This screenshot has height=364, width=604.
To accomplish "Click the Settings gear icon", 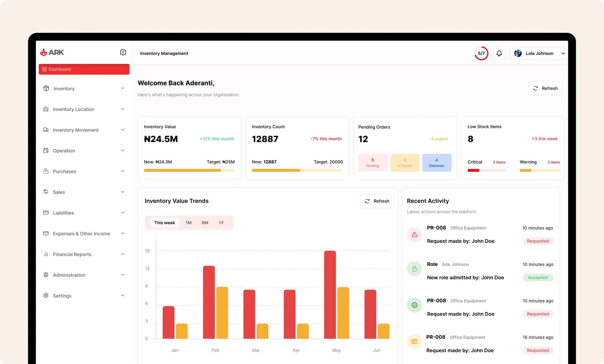I will [x=46, y=295].
